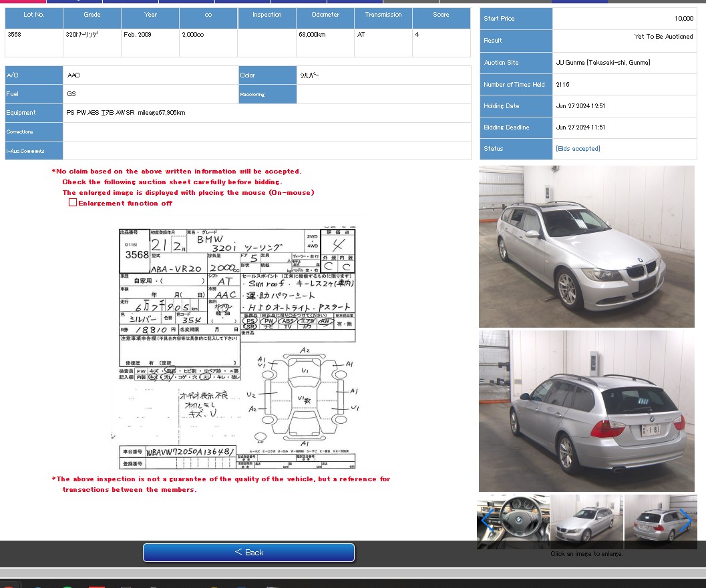Viewport: 706px width, 588px height.
Task: Select the middle front-side car thumbnail
Action: [586, 522]
